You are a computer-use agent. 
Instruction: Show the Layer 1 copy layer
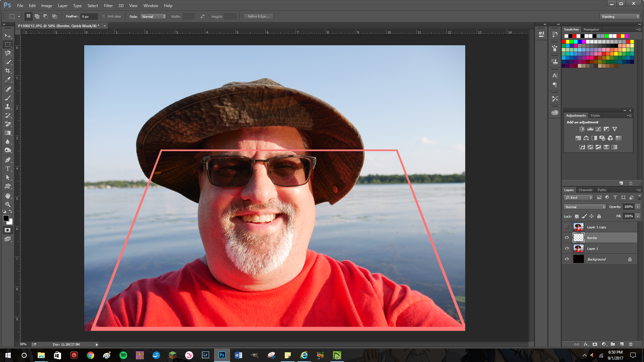click(x=567, y=227)
